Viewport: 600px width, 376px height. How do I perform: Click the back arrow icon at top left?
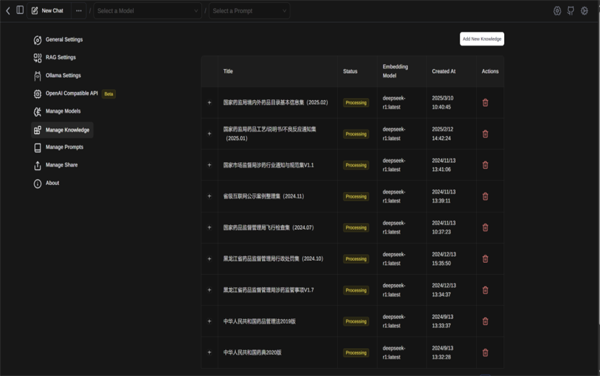tap(8, 11)
